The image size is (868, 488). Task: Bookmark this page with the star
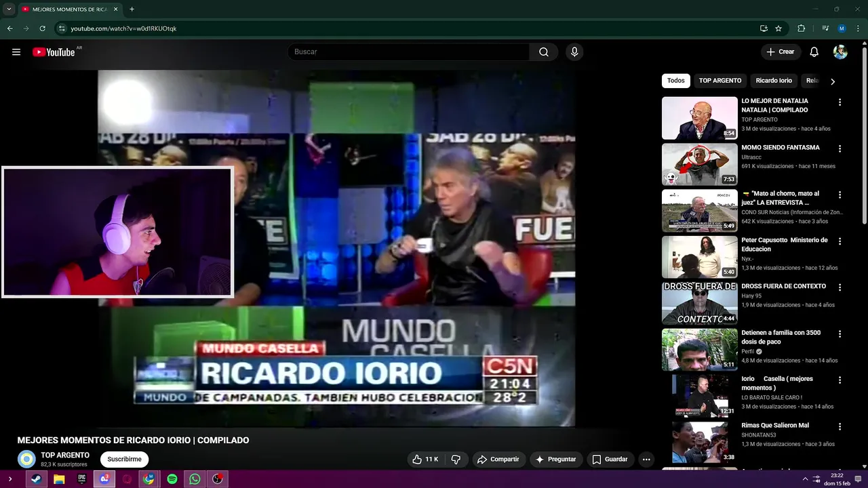point(778,28)
